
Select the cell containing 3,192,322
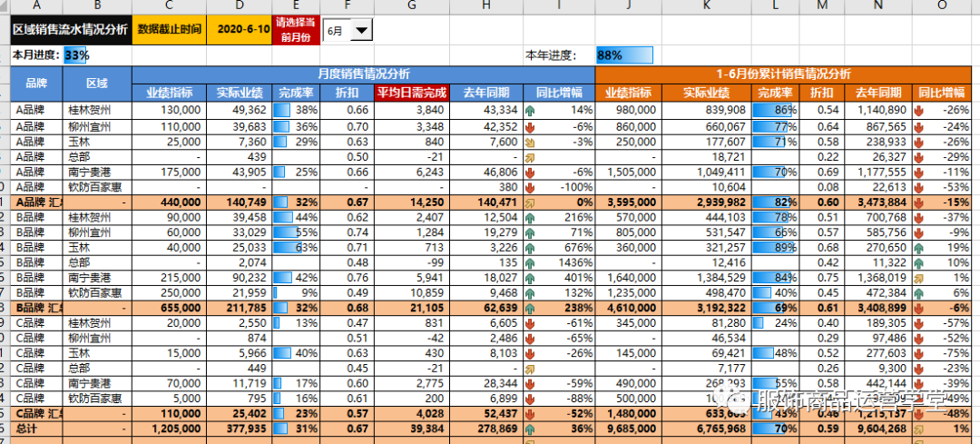pyautogui.click(x=706, y=308)
